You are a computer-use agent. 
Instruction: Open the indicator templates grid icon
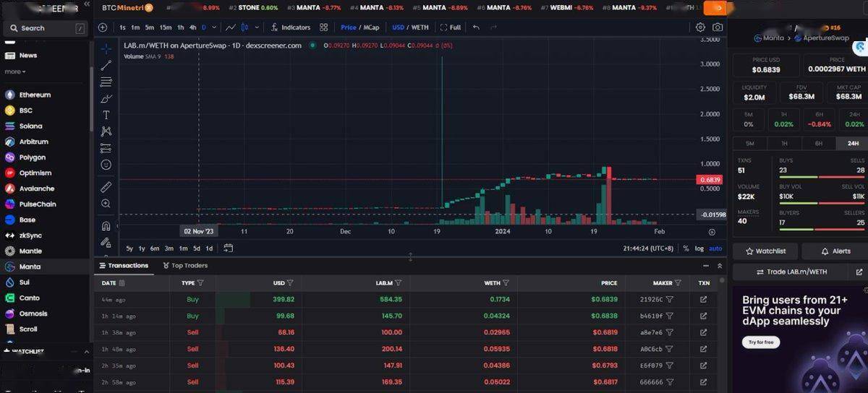[324, 27]
